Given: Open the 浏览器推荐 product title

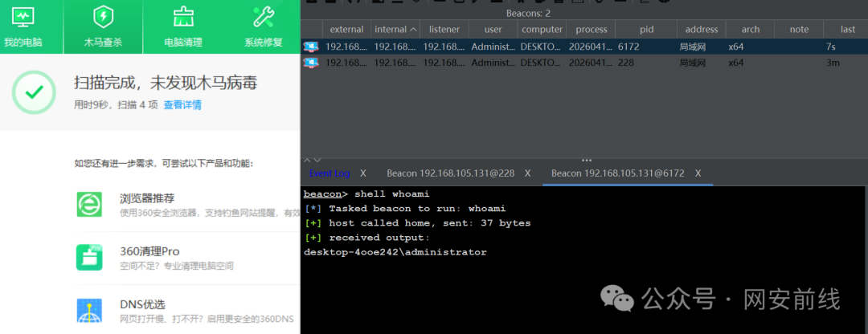Looking at the screenshot, I should [147, 198].
